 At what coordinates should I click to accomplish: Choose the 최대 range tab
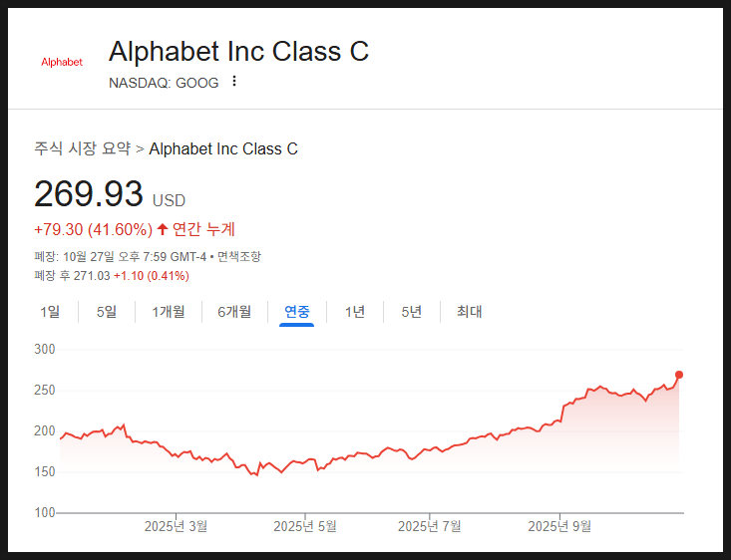(469, 312)
